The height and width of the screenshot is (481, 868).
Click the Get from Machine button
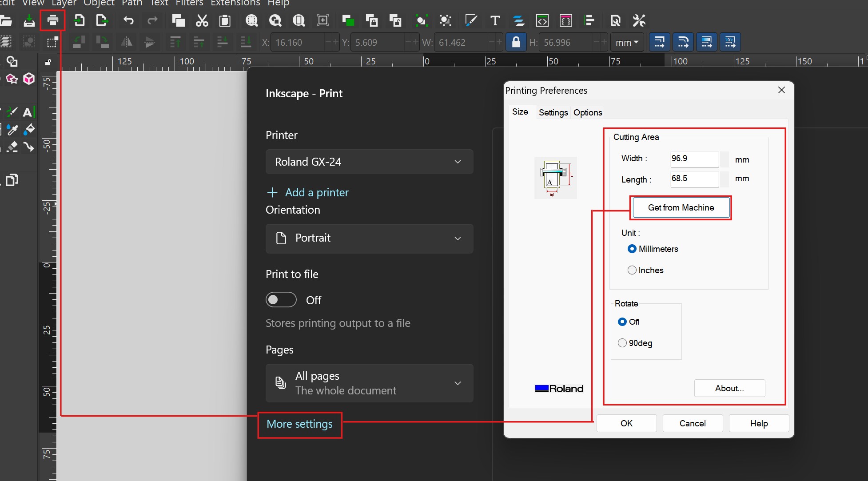click(x=681, y=207)
